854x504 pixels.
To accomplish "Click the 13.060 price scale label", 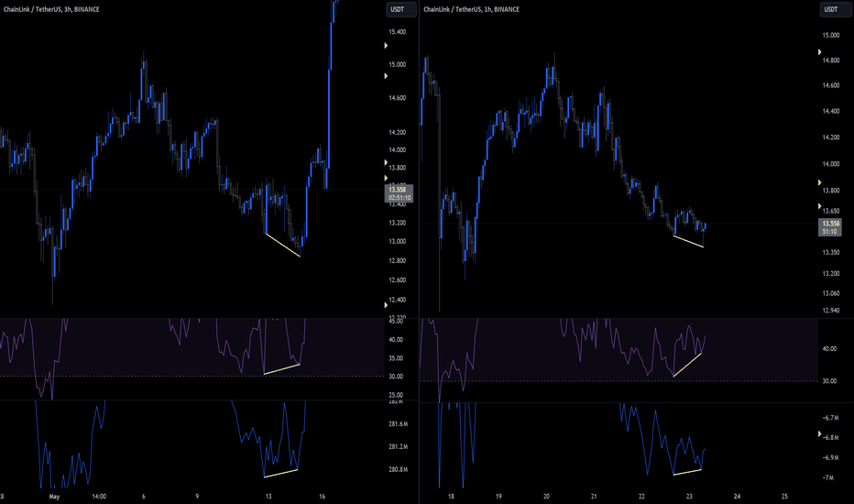I will click(831, 293).
